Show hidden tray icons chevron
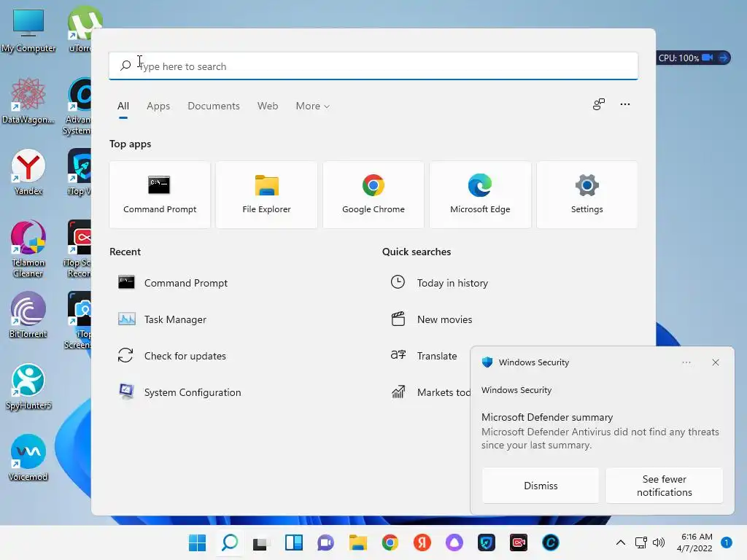The image size is (747, 560). click(620, 542)
